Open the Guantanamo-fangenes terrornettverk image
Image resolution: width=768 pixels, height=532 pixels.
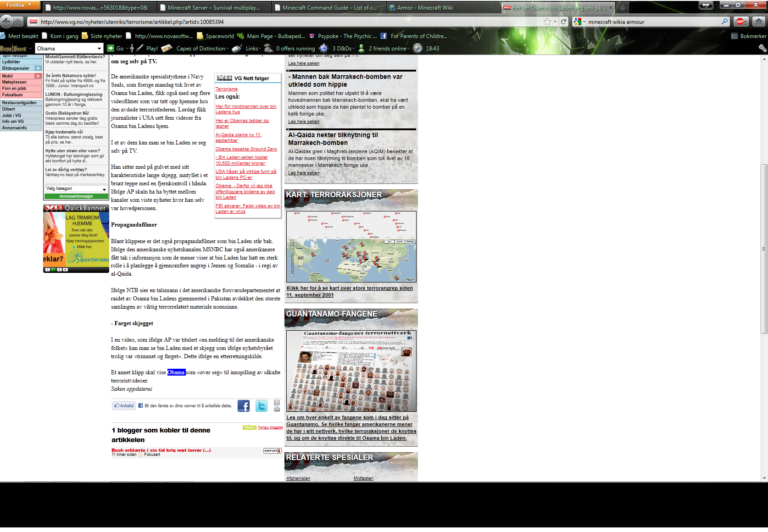click(x=351, y=371)
